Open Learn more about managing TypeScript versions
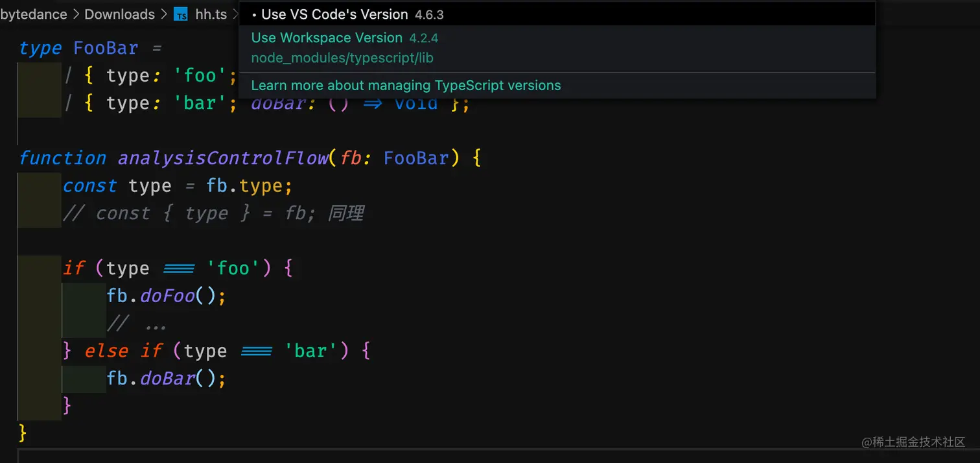This screenshot has width=980, height=463. click(406, 86)
